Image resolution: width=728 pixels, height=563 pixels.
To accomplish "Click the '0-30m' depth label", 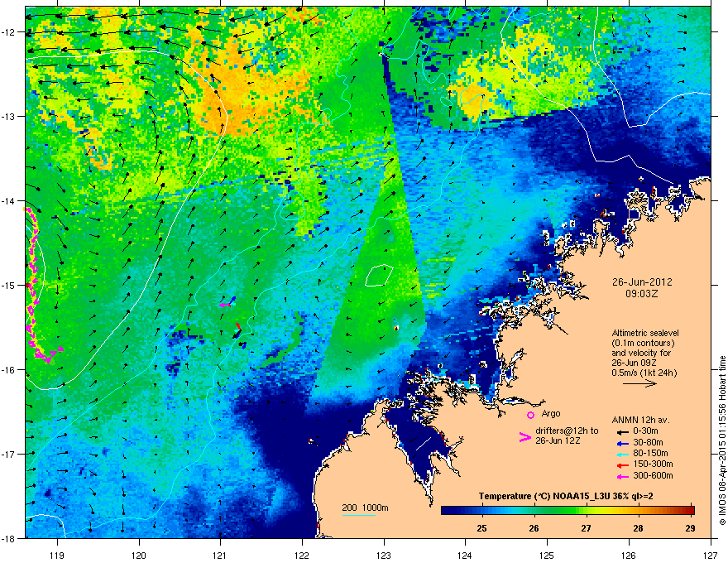I will coord(645,431).
